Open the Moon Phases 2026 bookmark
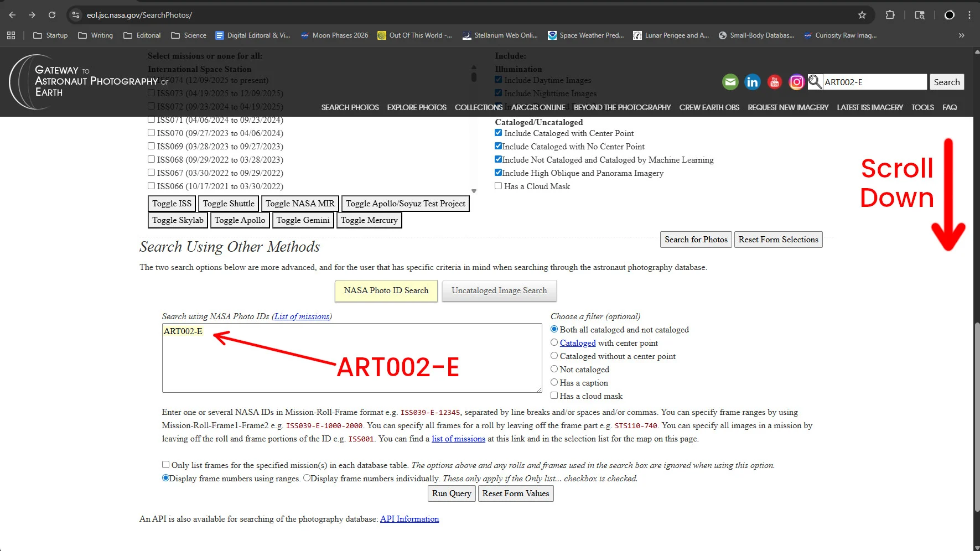 (334, 35)
